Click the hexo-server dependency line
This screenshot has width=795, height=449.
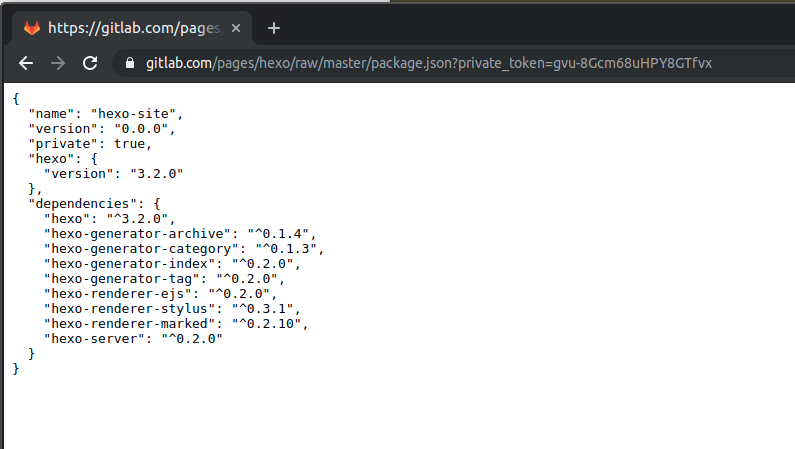pyautogui.click(x=132, y=339)
